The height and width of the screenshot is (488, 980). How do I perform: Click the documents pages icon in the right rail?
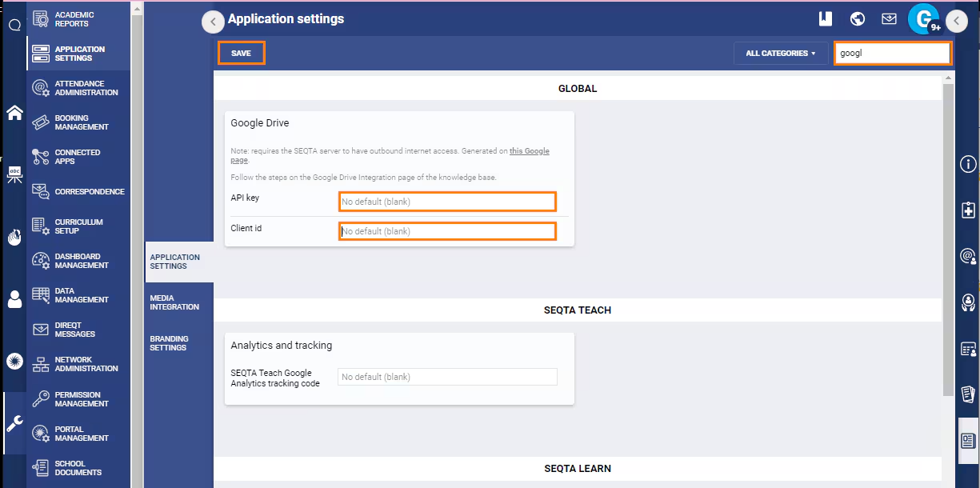968,394
